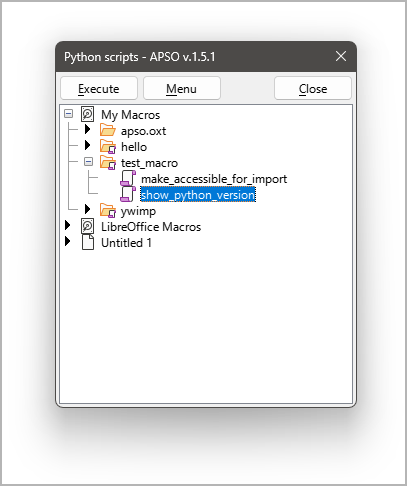Click the Execute button

click(x=99, y=88)
